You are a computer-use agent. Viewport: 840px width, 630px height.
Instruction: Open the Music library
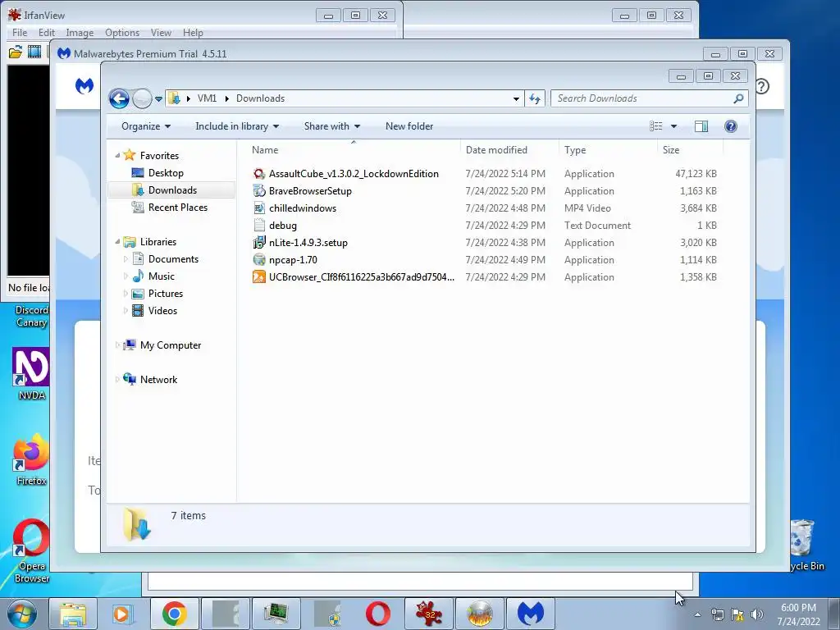(162, 276)
